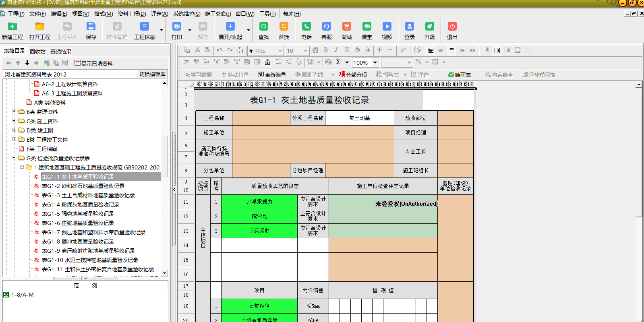The image size is (644, 322).
Task: Click the 升级 (Upgrade) rocket icon
Action: click(429, 31)
